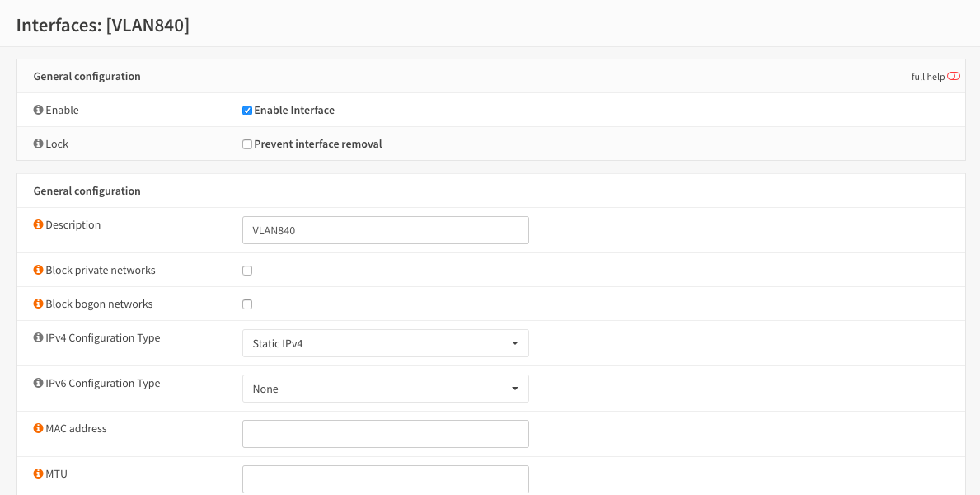This screenshot has height=495, width=980.
Task: Click the Enable Interface label text
Action: (x=294, y=111)
